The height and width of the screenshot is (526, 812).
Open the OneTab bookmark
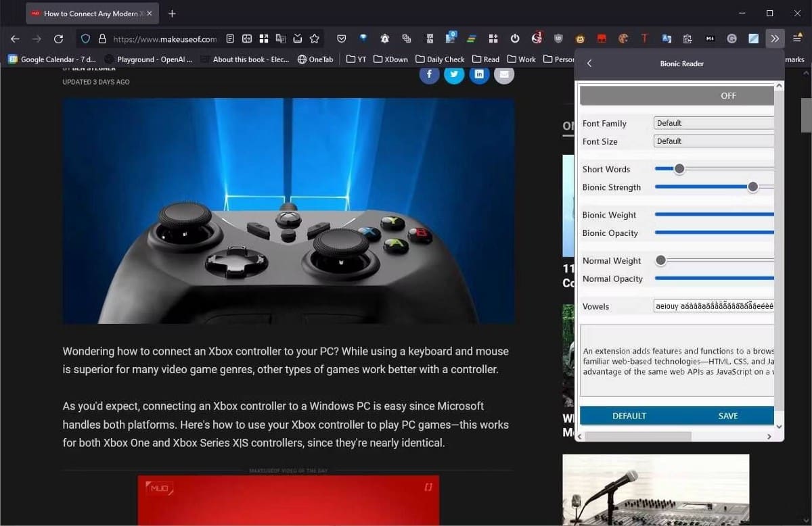315,59
